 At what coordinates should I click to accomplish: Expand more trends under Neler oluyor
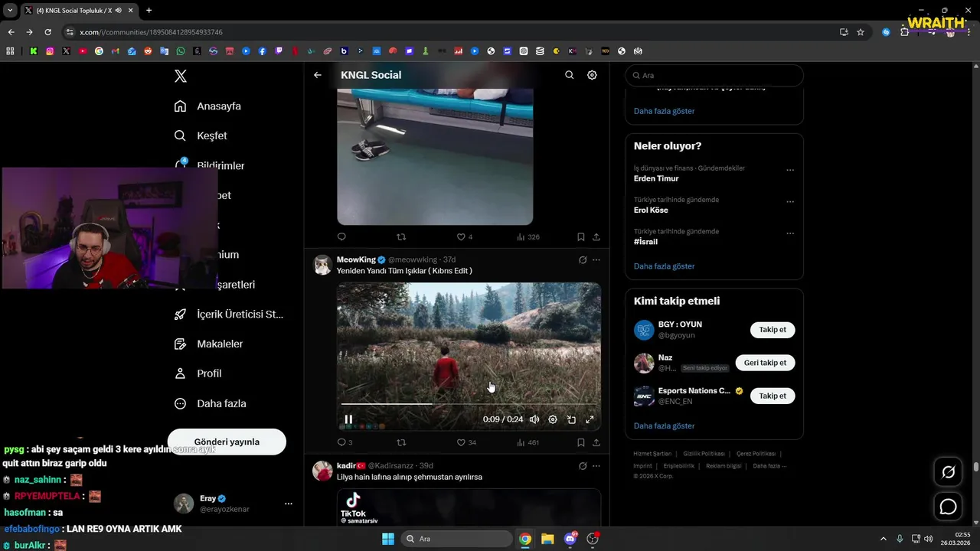664,266
